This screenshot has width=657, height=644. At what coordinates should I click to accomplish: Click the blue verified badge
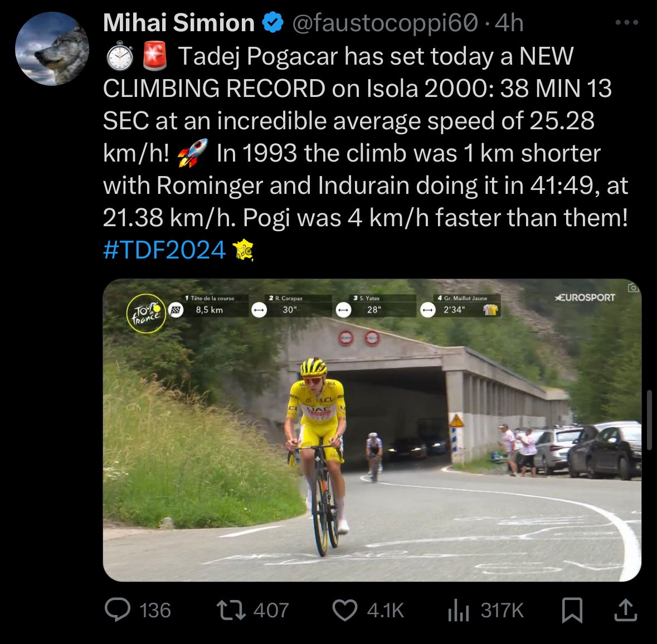[x=271, y=23]
